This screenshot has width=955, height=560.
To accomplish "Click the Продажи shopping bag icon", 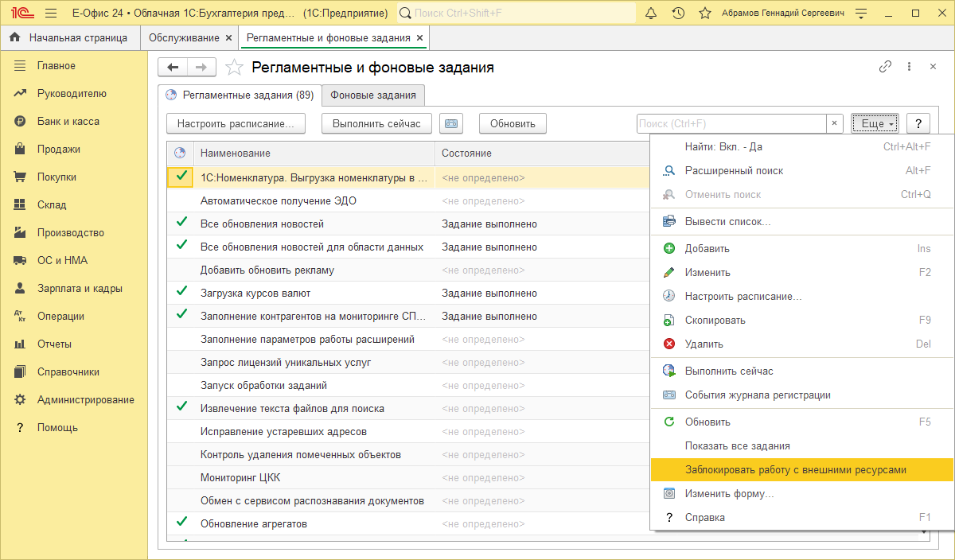I will click(x=21, y=150).
